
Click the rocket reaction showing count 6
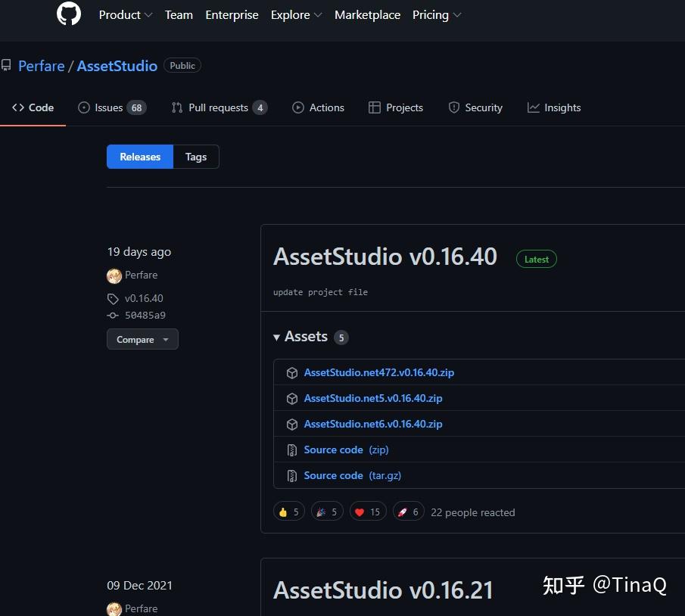point(408,511)
